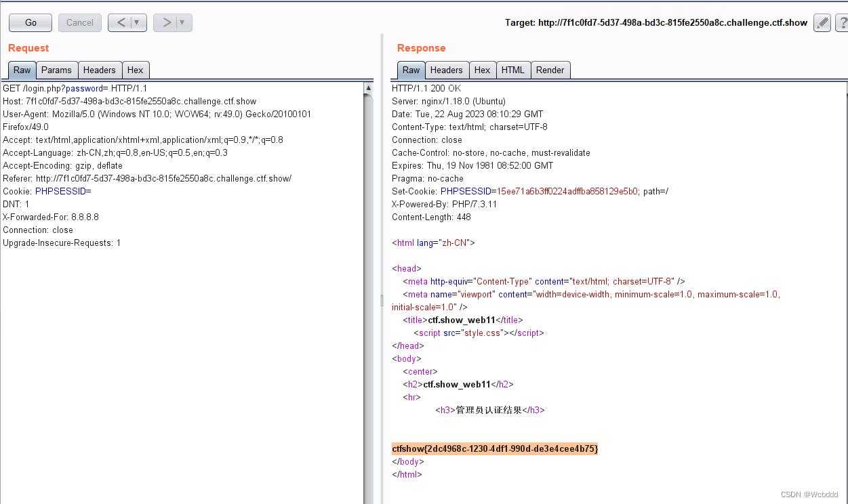Image resolution: width=848 pixels, height=504 pixels.
Task: Select the Request Hex tab
Action: pyautogui.click(x=136, y=70)
